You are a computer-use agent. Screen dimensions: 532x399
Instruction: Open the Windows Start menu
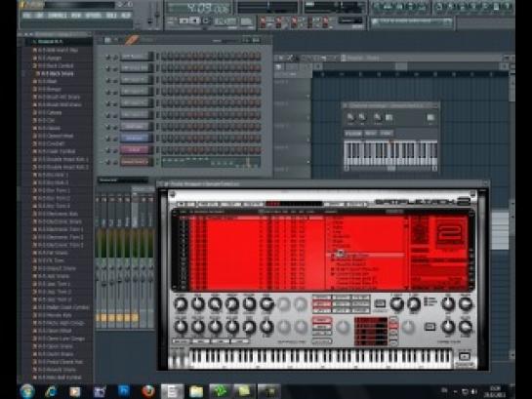tap(26, 391)
